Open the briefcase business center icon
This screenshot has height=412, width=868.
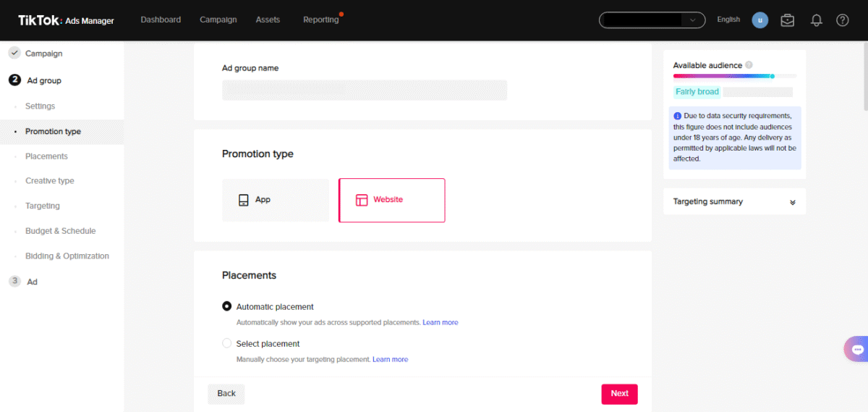[x=788, y=20]
